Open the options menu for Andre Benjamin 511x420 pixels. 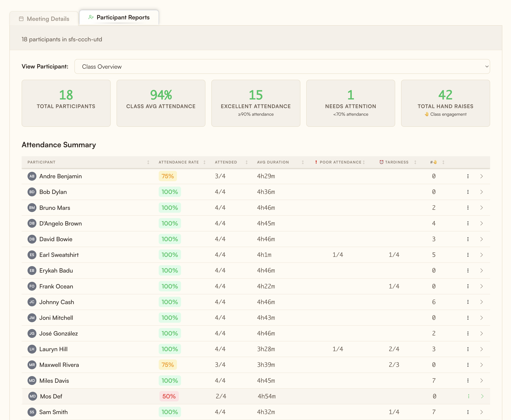click(468, 176)
